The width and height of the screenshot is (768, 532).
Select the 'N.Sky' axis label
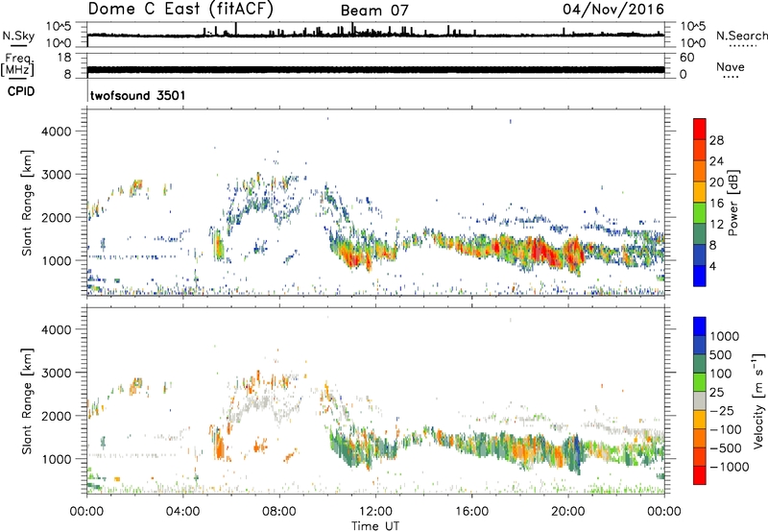[x=18, y=36]
